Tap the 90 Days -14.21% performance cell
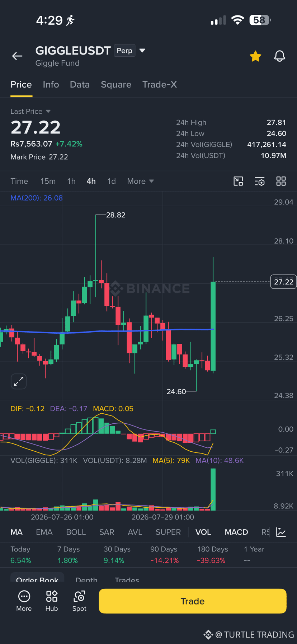Screen dimensions: 297x644 coord(164,555)
